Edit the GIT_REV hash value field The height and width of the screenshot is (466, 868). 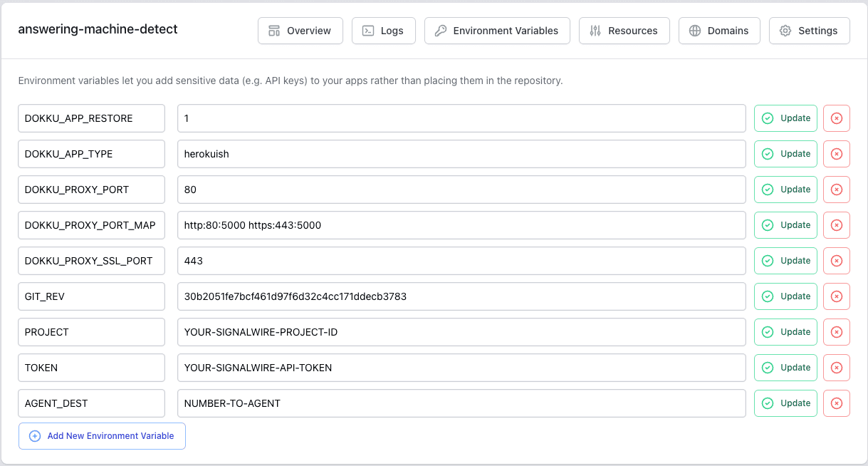coord(461,296)
